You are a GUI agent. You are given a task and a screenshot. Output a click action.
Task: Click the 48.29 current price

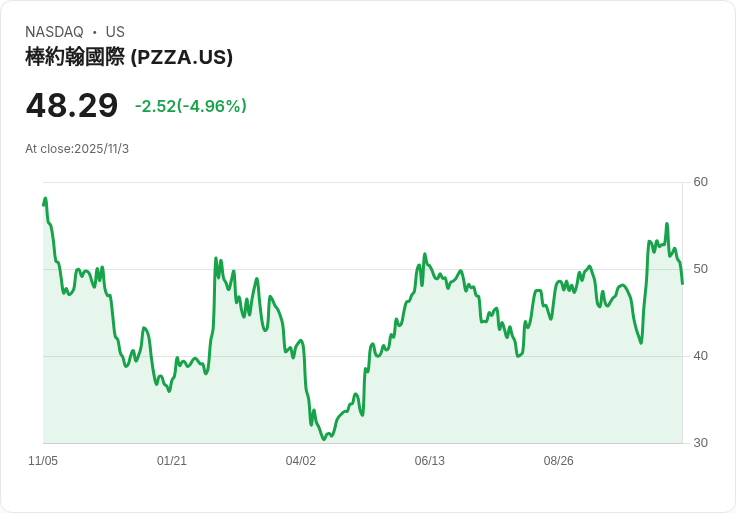(72, 105)
